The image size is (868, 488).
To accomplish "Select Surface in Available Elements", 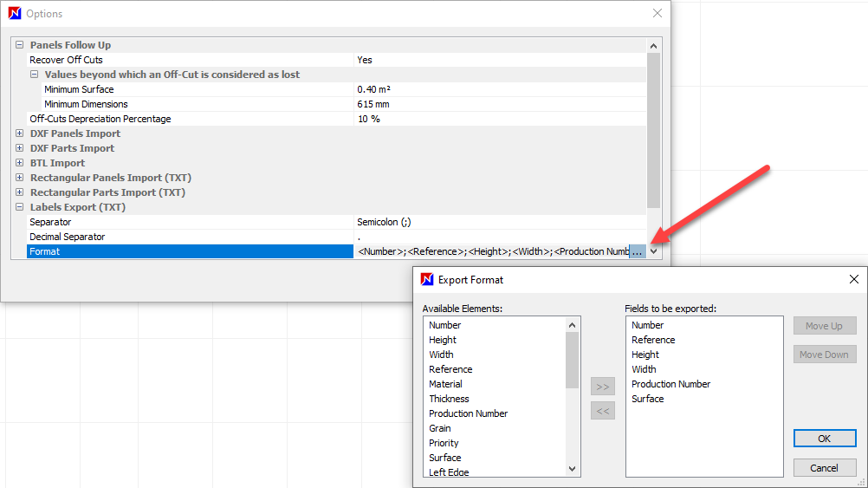I will click(445, 458).
